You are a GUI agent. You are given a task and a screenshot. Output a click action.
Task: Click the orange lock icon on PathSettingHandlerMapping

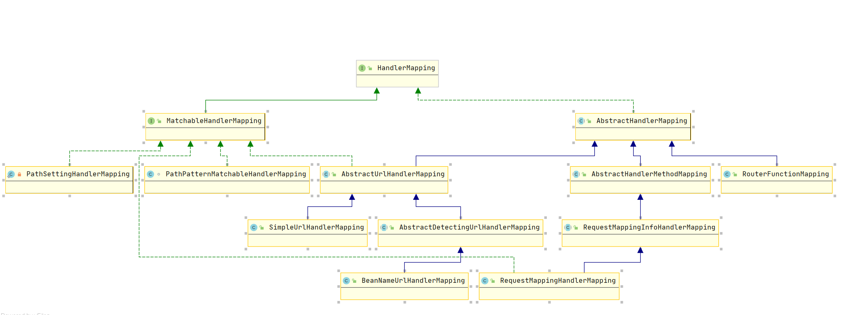coord(19,174)
